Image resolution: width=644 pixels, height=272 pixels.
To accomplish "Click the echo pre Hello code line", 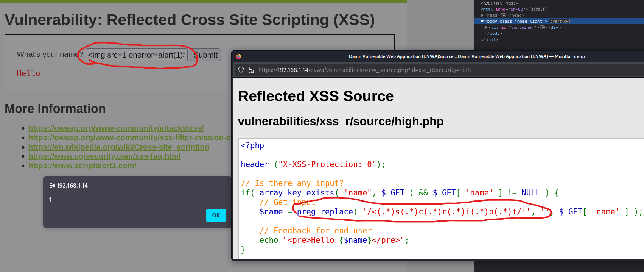I will tap(334, 240).
